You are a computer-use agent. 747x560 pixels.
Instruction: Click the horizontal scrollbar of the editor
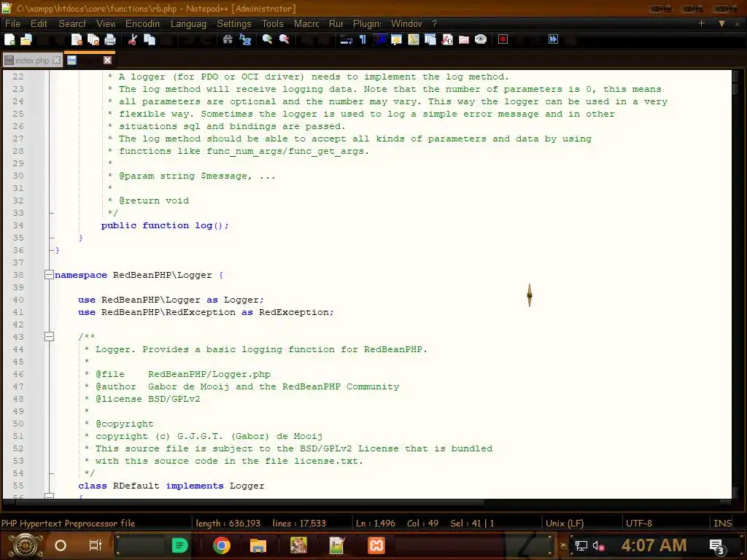[x=367, y=502]
